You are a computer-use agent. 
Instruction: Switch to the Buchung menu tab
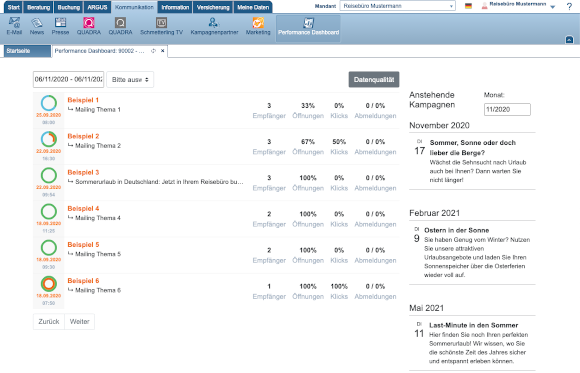(68, 7)
